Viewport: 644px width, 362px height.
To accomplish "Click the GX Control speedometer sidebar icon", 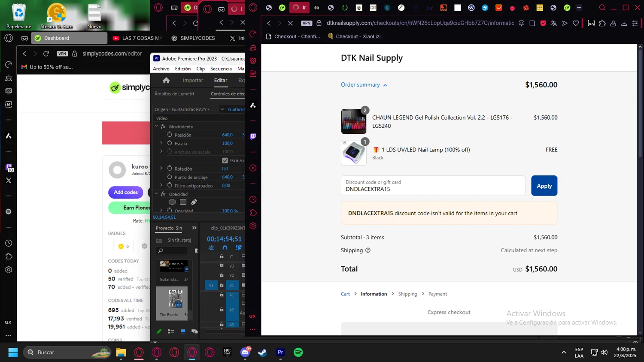I will 253,34.
